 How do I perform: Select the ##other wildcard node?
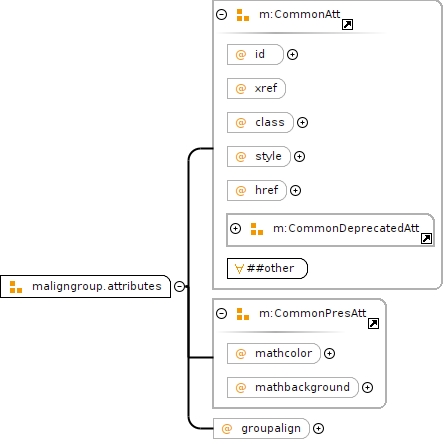pos(267,268)
